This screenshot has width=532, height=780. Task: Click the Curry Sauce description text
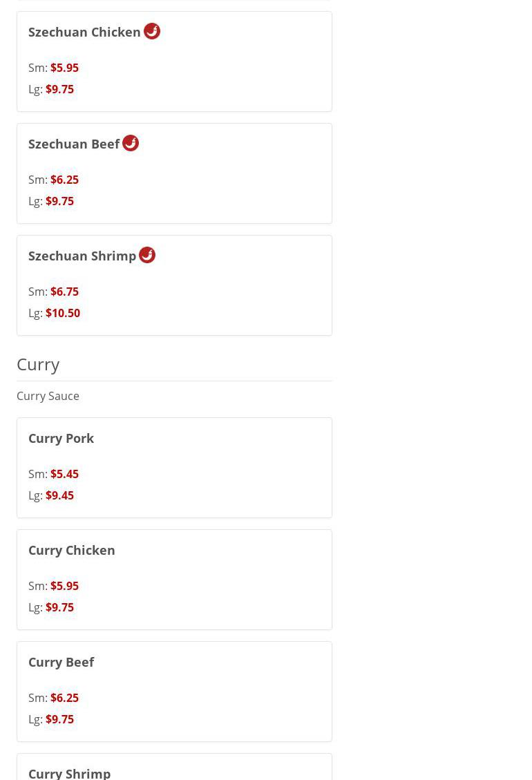[48, 396]
